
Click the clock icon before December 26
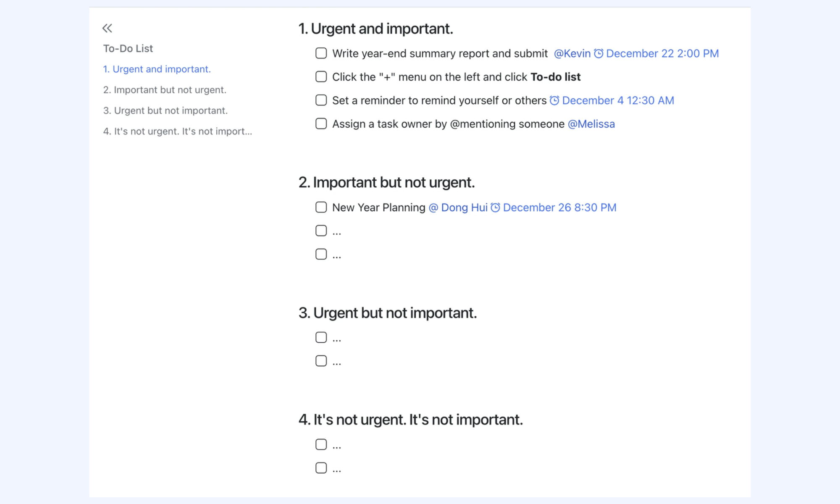click(x=495, y=207)
